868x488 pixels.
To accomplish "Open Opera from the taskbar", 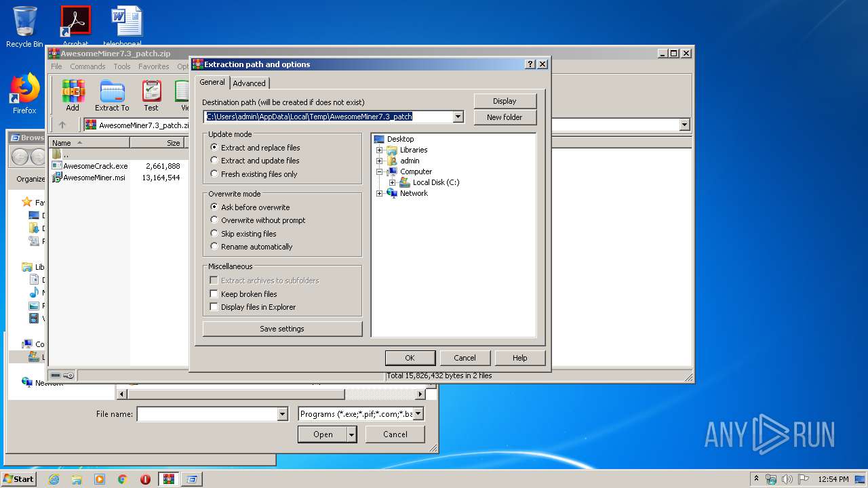I will tap(146, 479).
